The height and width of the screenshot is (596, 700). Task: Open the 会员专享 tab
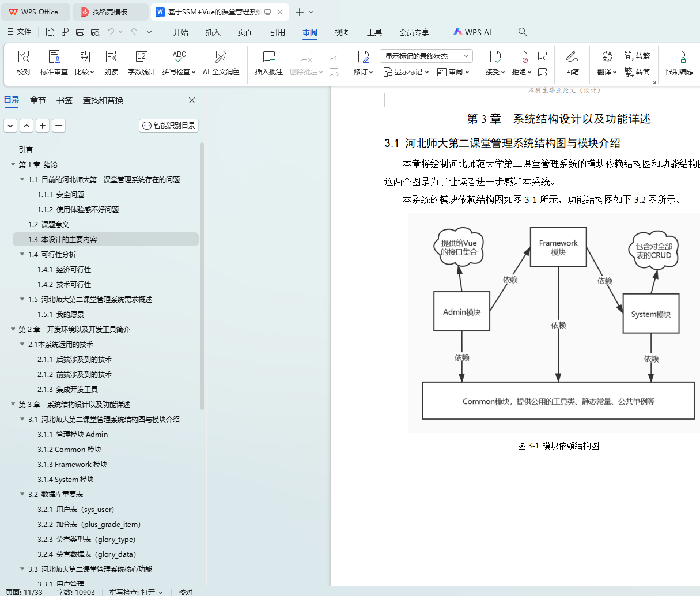tap(414, 32)
